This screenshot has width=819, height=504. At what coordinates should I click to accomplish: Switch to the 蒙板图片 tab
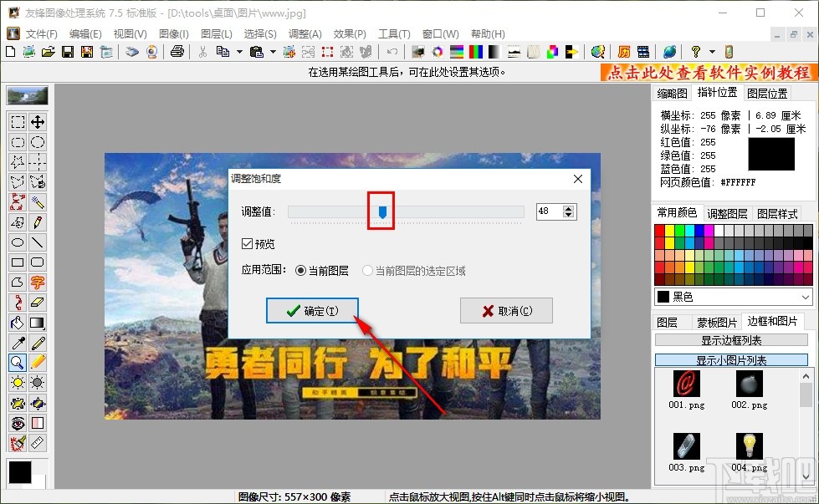coord(717,323)
